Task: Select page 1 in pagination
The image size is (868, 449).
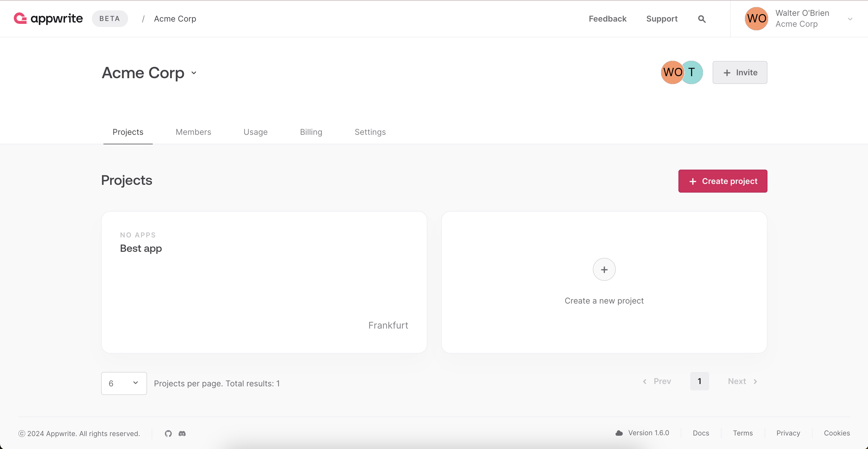Action: pyautogui.click(x=699, y=381)
